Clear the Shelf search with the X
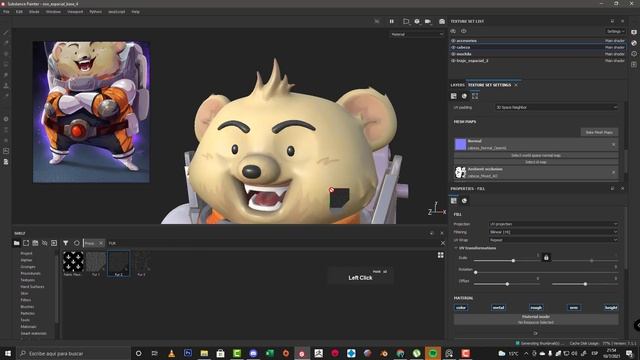This screenshot has height=360, width=640. tap(443, 243)
